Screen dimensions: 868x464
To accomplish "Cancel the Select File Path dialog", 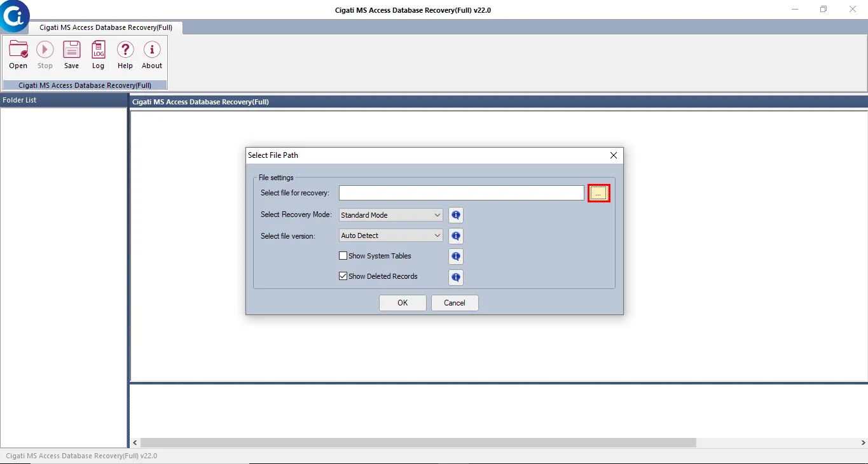I will [x=455, y=303].
